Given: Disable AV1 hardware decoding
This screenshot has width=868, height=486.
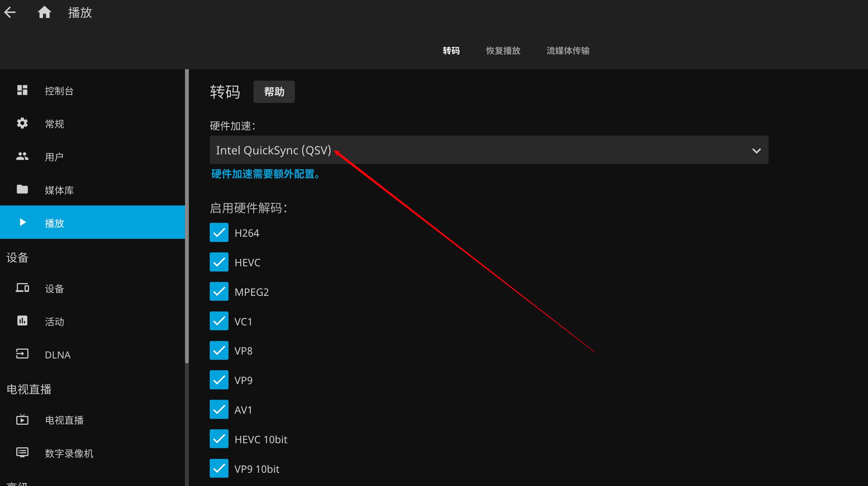Looking at the screenshot, I should pos(219,410).
